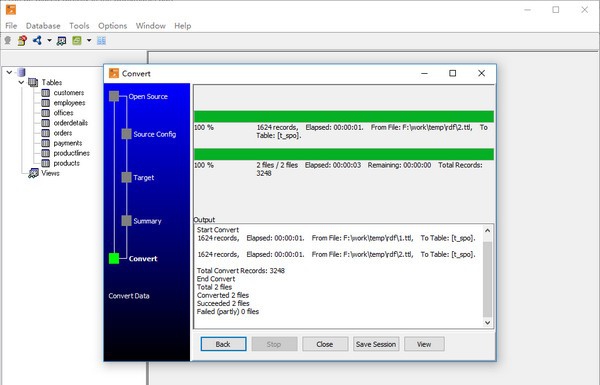Image resolution: width=600 pixels, height=385 pixels.
Task: Click 'Failed (partly) 0 files' output line
Action: [228, 312]
